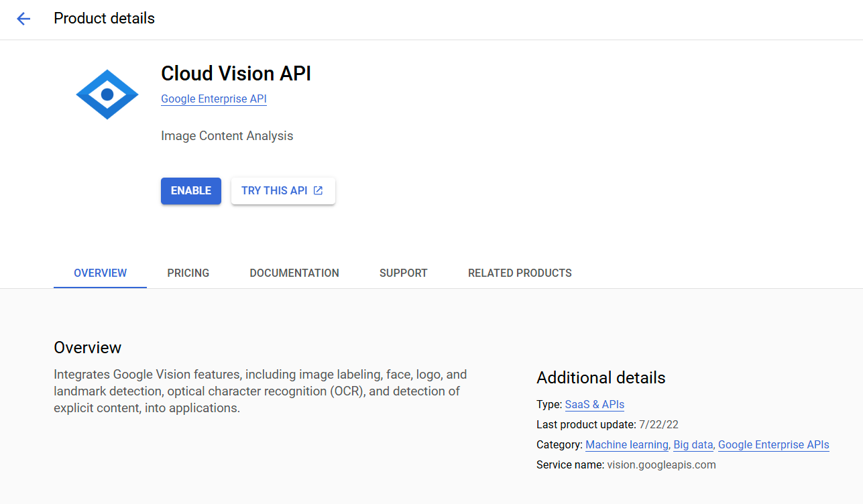This screenshot has height=504, width=863.
Task: Select the OVERVIEW tab
Action: tap(100, 273)
